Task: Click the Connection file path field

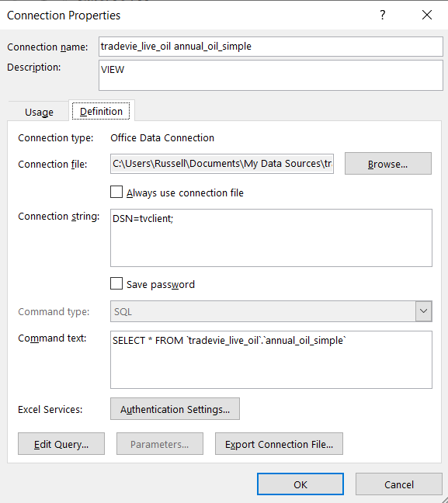Action: [x=222, y=164]
